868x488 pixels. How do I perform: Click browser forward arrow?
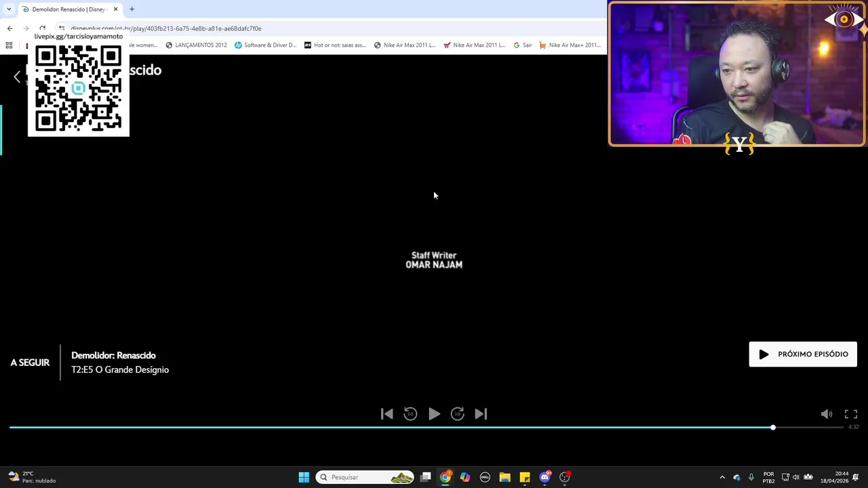(26, 28)
